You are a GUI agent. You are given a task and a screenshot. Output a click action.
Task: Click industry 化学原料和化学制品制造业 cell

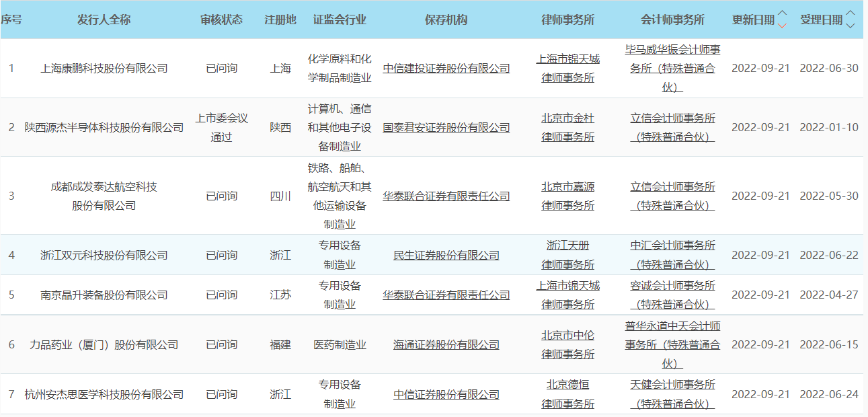point(340,69)
